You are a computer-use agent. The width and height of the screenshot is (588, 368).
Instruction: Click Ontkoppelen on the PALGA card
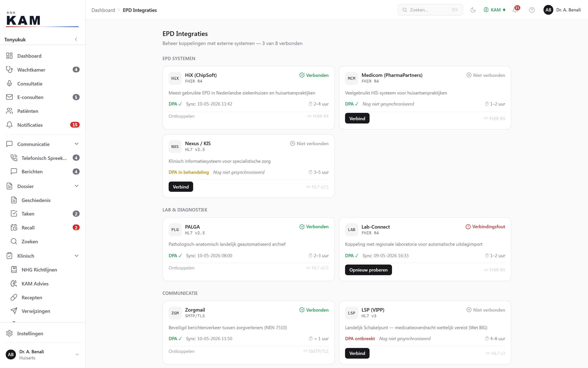[x=182, y=268]
